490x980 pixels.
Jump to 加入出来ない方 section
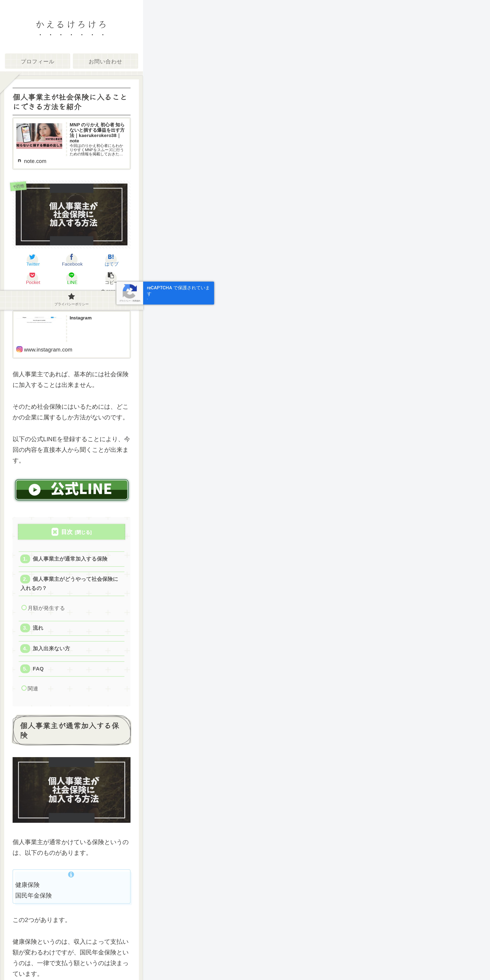(x=51, y=649)
